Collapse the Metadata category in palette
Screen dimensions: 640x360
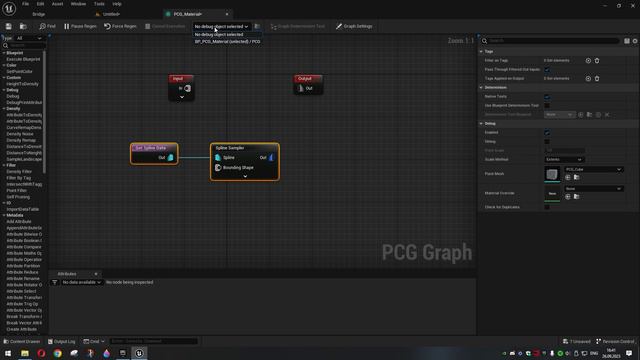coord(4,216)
